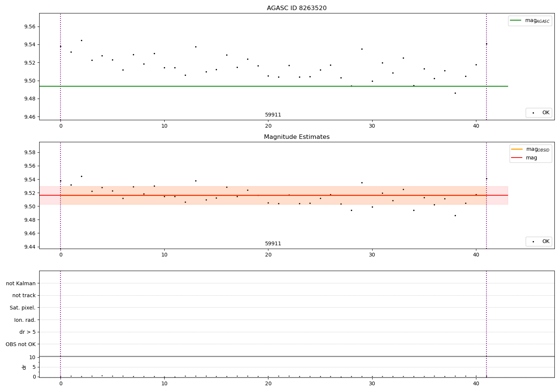Click the 9.58 tick on the Magnitude Estimates plot

[x=30, y=152]
